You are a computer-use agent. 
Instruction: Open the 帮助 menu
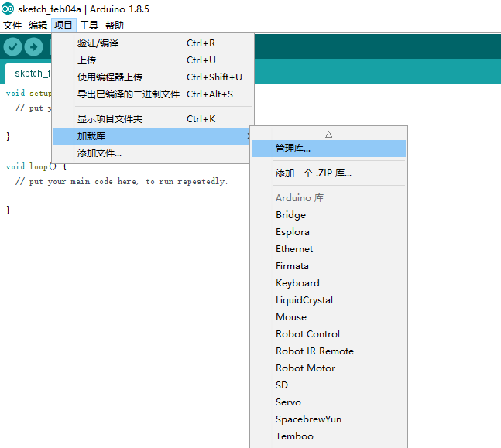(x=115, y=25)
